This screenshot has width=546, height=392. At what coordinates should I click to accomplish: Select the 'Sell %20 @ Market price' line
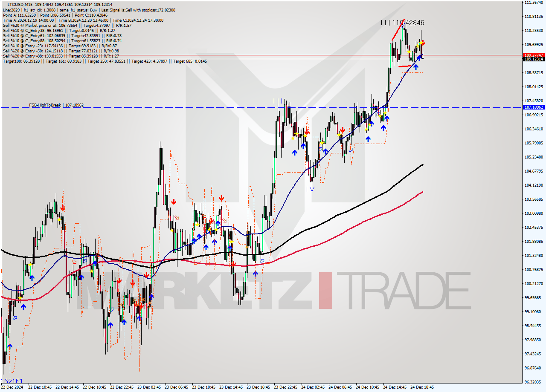(x=67, y=25)
